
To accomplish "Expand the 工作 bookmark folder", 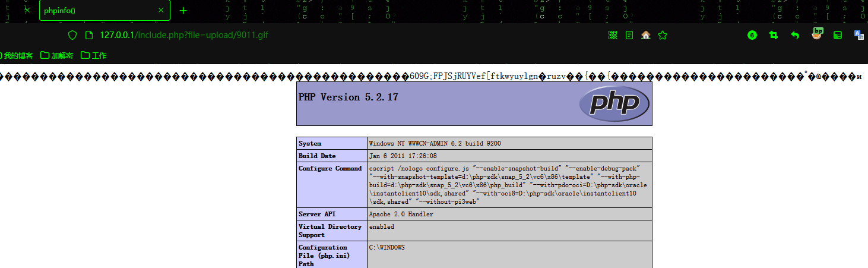I will (94, 55).
